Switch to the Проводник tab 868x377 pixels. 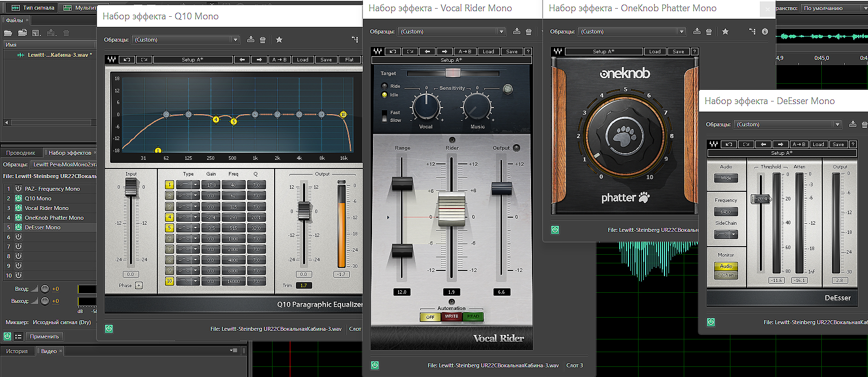[21, 153]
